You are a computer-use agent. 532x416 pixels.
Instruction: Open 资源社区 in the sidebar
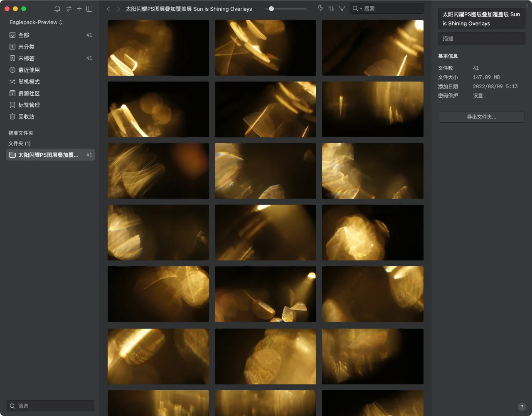click(x=51, y=93)
